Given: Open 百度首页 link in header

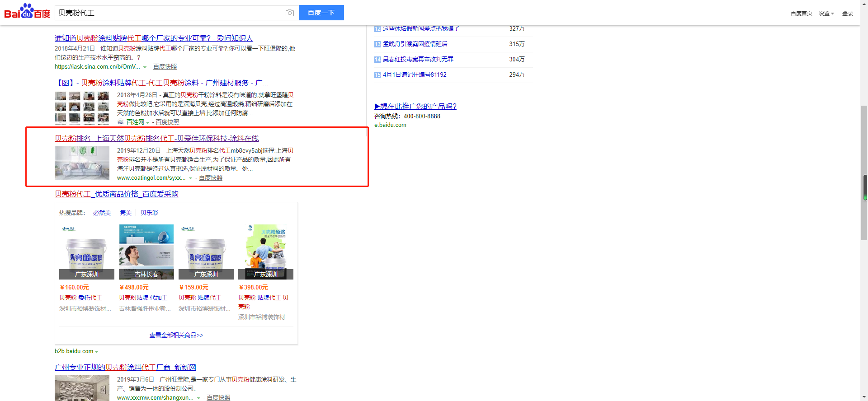Looking at the screenshot, I should pos(801,14).
